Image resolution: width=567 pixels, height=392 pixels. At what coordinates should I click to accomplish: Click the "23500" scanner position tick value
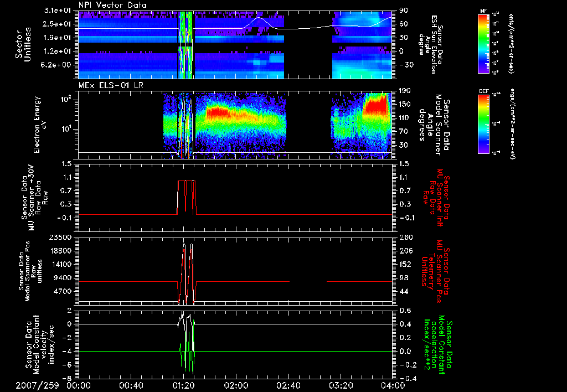pyautogui.click(x=60, y=237)
